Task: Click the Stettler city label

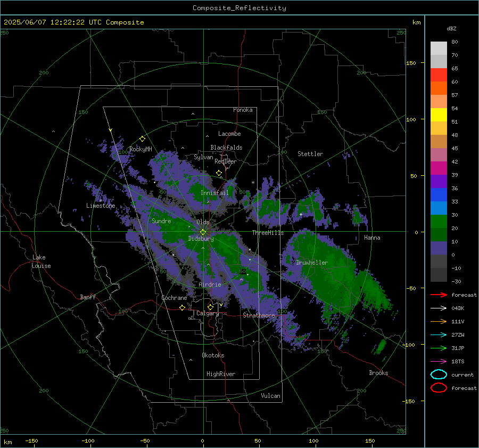Action: (x=310, y=154)
